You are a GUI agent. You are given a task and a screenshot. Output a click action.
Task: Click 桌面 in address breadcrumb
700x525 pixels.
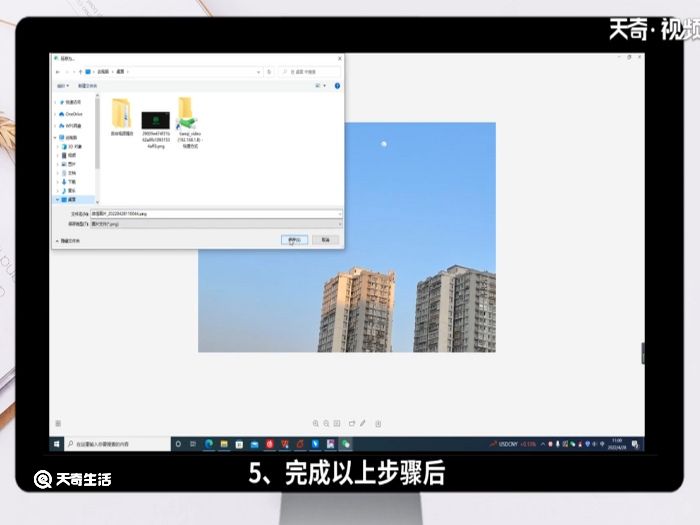(121, 72)
